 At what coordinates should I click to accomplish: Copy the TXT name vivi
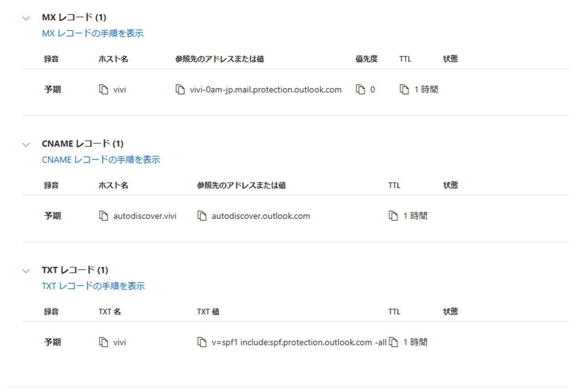(103, 342)
